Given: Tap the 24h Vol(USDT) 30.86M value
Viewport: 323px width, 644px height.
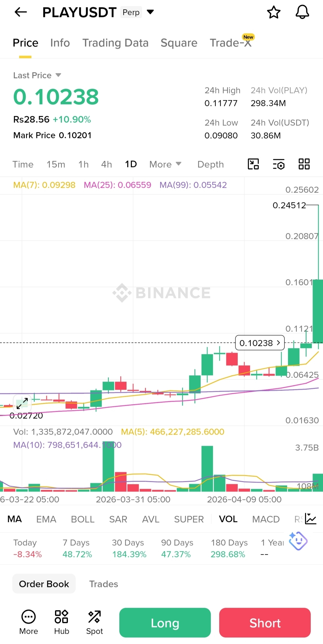Looking at the screenshot, I should [x=266, y=136].
